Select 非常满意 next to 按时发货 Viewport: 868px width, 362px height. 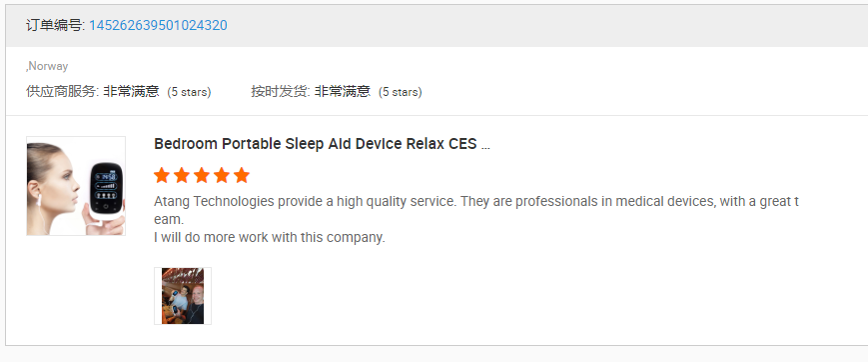pos(343,91)
